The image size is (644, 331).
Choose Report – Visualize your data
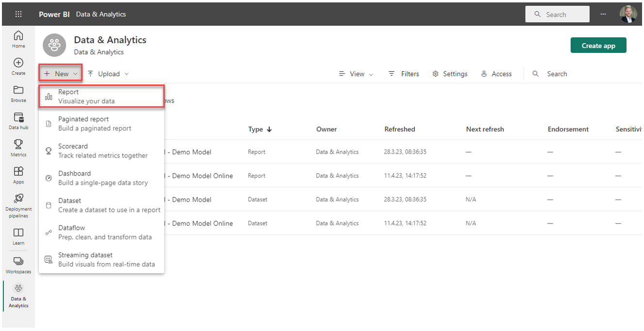(x=101, y=96)
